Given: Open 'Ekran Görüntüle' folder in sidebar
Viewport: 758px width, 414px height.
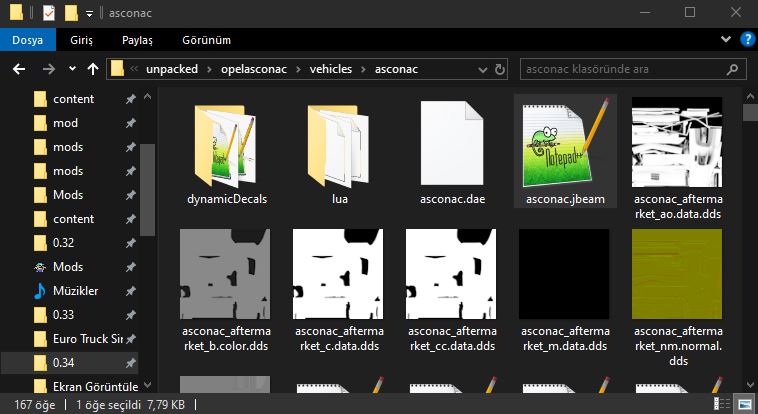Looking at the screenshot, I should (x=95, y=386).
